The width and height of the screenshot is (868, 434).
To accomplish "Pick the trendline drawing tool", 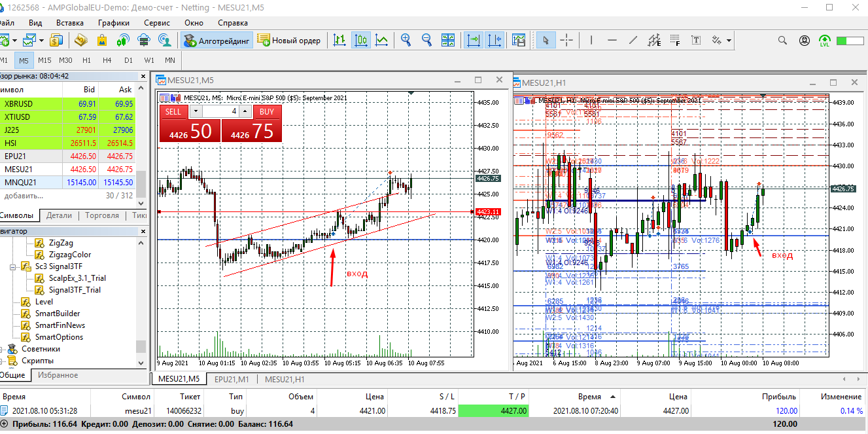I will 633,41.
